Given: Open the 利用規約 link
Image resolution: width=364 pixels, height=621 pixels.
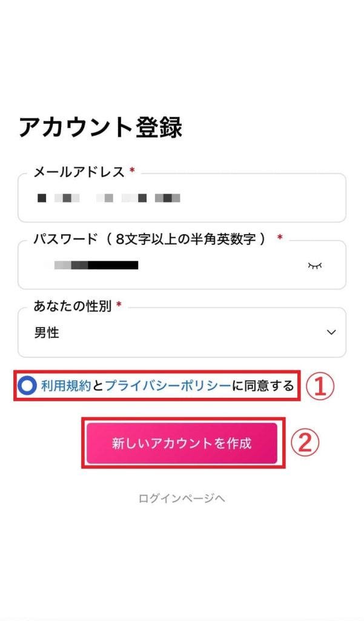Looking at the screenshot, I should tap(66, 386).
